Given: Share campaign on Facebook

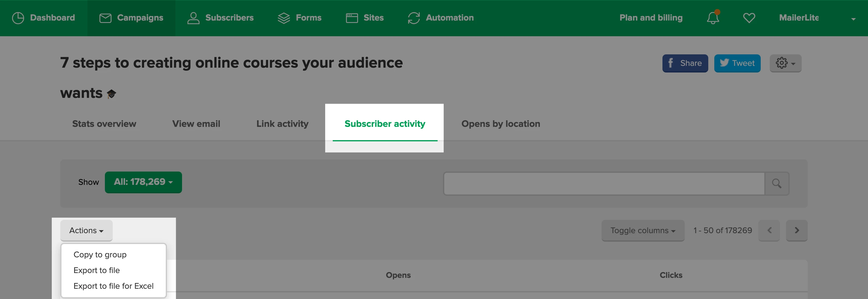Looking at the screenshot, I should [685, 63].
